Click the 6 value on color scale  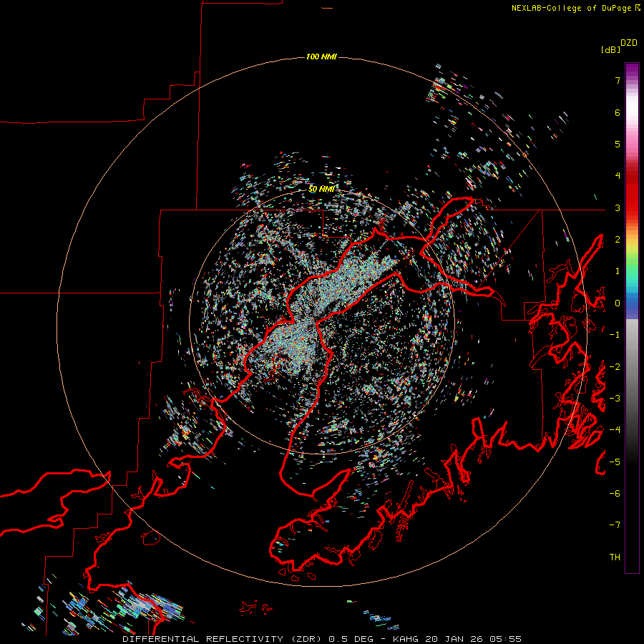[618, 112]
